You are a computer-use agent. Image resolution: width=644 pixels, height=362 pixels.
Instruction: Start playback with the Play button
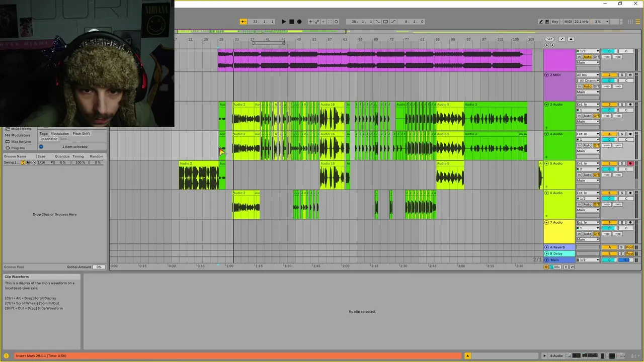[283, 22]
